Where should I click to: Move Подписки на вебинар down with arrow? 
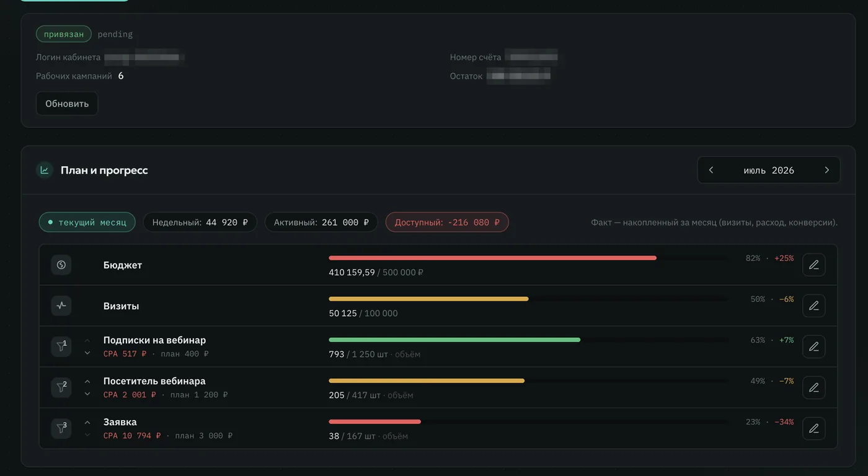pyautogui.click(x=87, y=353)
